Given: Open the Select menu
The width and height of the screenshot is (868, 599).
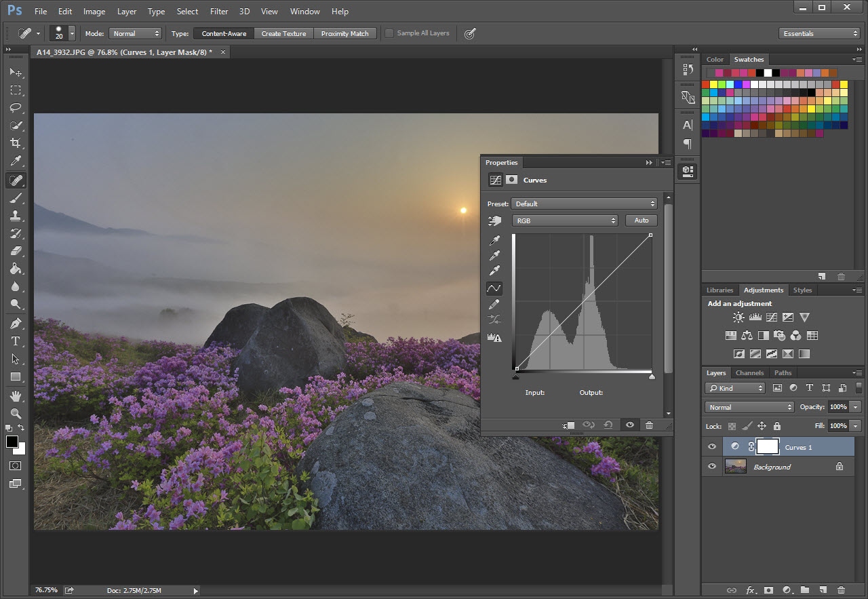Looking at the screenshot, I should (187, 11).
